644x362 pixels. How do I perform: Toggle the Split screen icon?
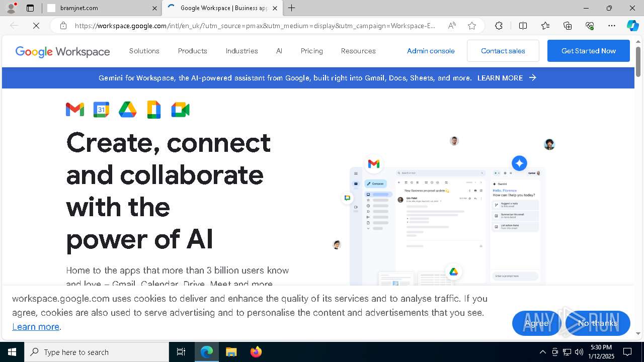[523, 26]
